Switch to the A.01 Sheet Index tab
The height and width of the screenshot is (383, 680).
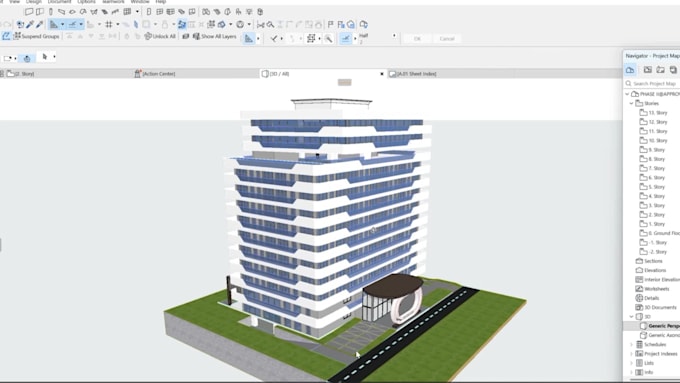[412, 74]
